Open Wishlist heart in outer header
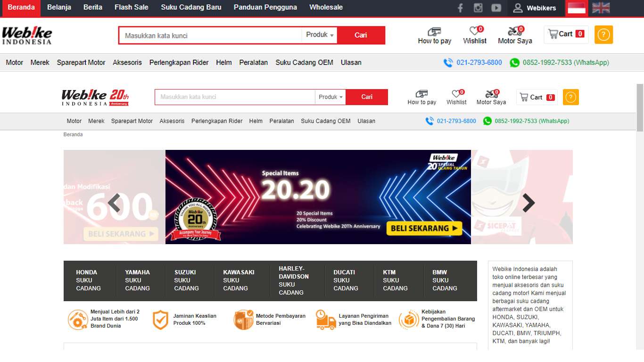Screen dimensions: 644x362 coord(475,36)
